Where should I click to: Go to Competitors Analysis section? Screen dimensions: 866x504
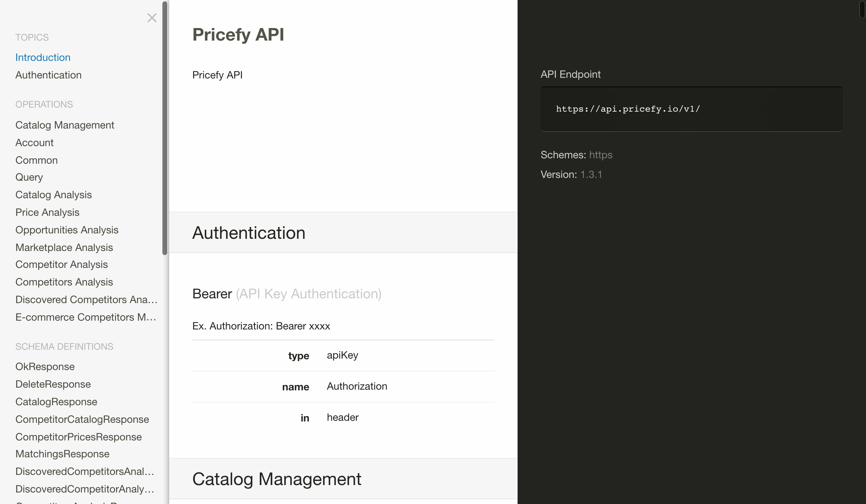[64, 282]
